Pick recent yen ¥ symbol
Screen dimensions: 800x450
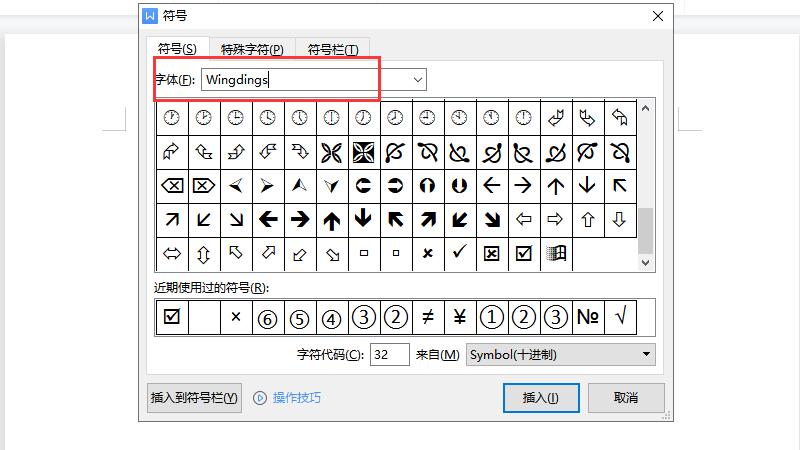(x=460, y=317)
